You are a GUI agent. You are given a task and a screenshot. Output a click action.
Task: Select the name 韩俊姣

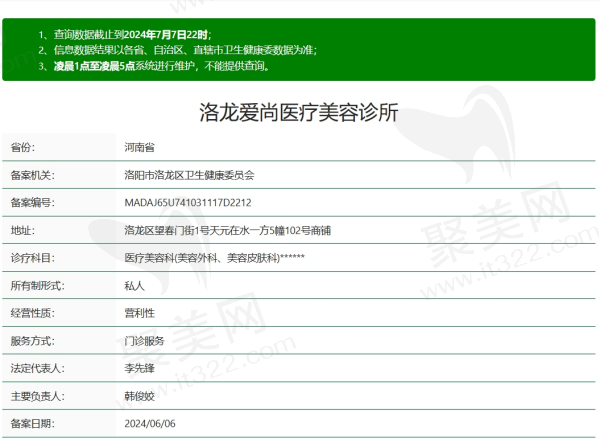click(x=139, y=396)
